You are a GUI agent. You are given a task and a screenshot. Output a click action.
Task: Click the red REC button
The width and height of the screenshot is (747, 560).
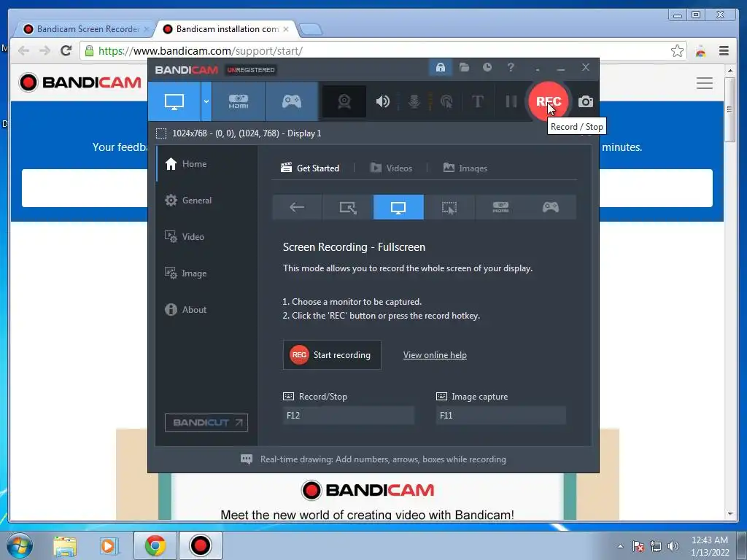click(549, 101)
